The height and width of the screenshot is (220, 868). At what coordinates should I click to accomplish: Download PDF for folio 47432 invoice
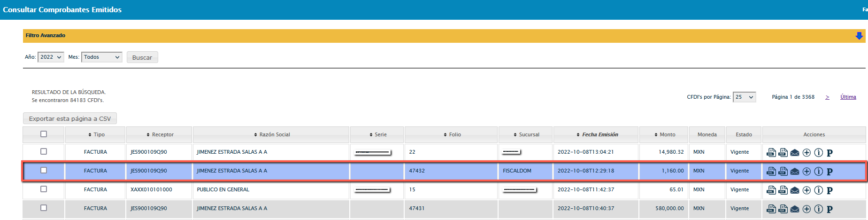tap(783, 171)
